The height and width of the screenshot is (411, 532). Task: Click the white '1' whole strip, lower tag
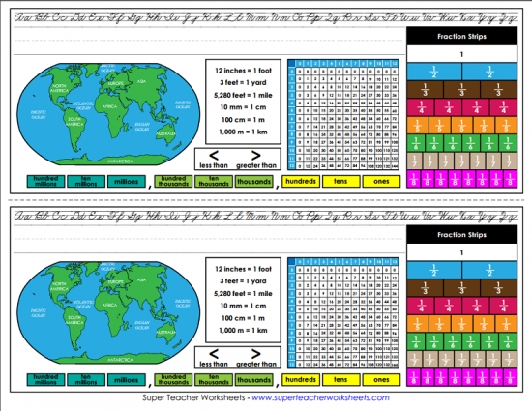(x=461, y=252)
